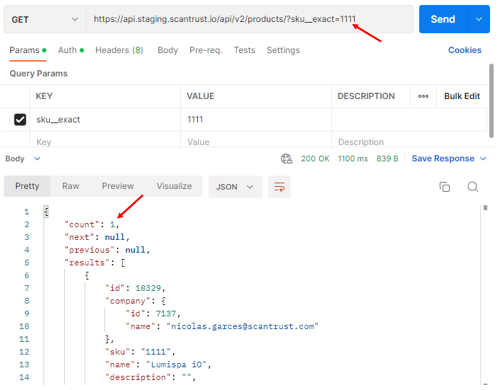Click the blue Send button
This screenshot has width=498, height=390.
tap(443, 19)
